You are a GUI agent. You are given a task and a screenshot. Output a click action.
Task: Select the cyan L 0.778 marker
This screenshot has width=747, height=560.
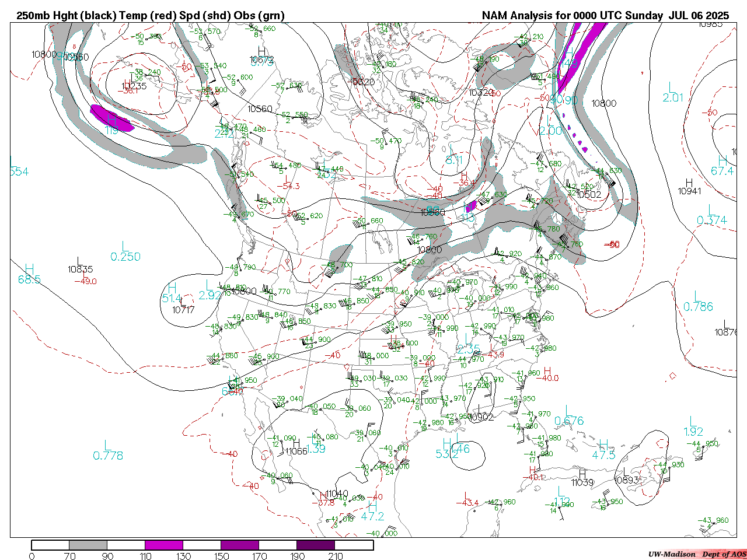[x=108, y=451]
